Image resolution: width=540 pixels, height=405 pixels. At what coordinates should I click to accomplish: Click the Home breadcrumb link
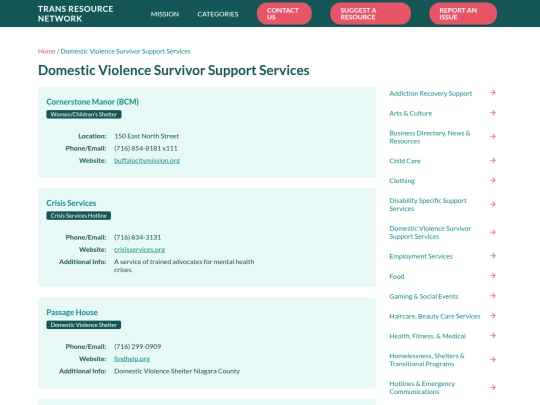pyautogui.click(x=46, y=51)
